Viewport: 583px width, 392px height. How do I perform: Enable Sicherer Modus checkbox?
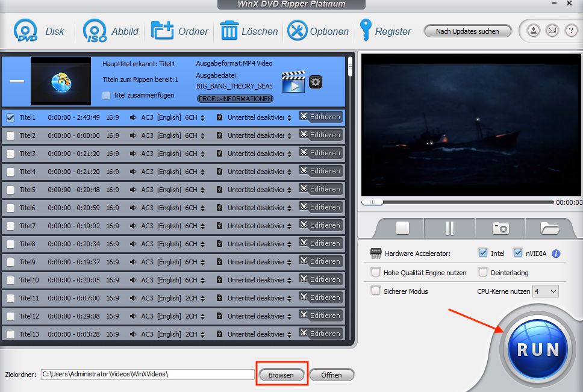point(376,291)
